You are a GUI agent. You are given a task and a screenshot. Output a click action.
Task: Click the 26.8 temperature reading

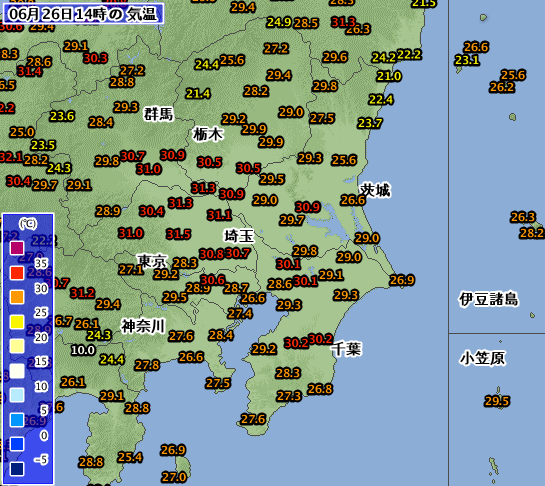(x=320, y=389)
